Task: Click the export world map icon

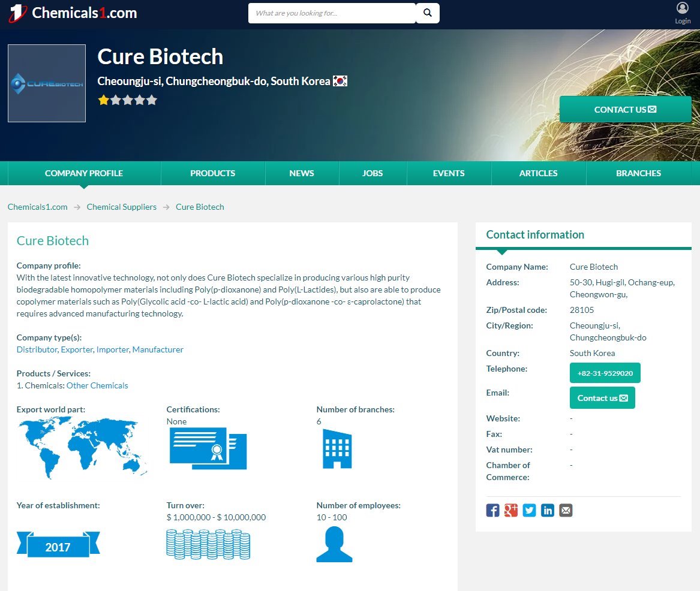Action: [x=82, y=447]
